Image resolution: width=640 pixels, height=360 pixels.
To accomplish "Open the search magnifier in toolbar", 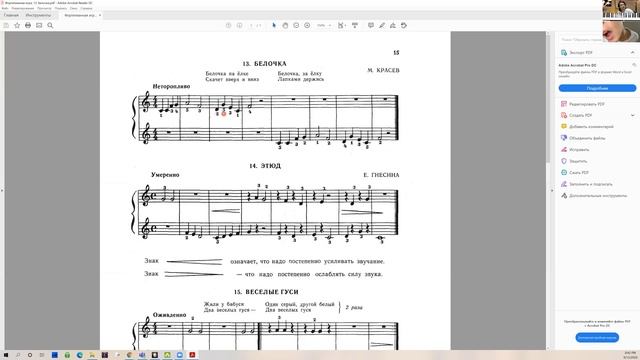I will 50,25.
